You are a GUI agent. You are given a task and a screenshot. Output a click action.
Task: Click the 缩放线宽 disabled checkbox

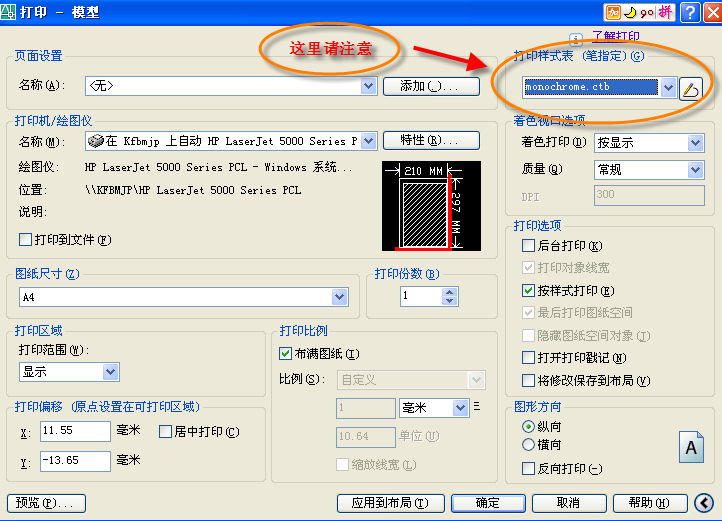[x=343, y=465]
